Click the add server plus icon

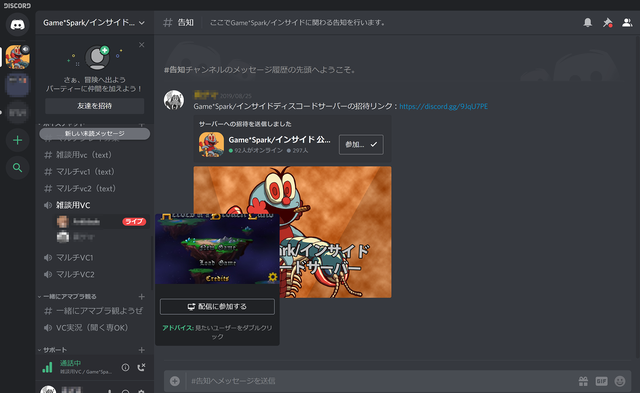[17, 140]
